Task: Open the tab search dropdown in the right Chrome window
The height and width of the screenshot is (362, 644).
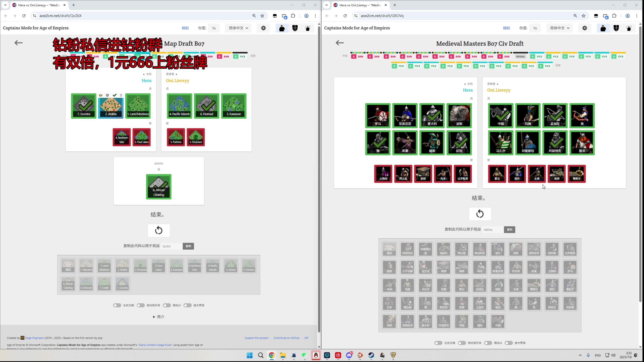Action: [327, 5]
